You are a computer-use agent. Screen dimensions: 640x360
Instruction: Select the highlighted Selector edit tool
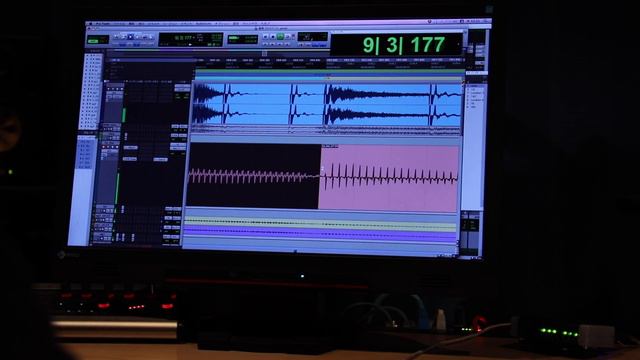coord(130,37)
